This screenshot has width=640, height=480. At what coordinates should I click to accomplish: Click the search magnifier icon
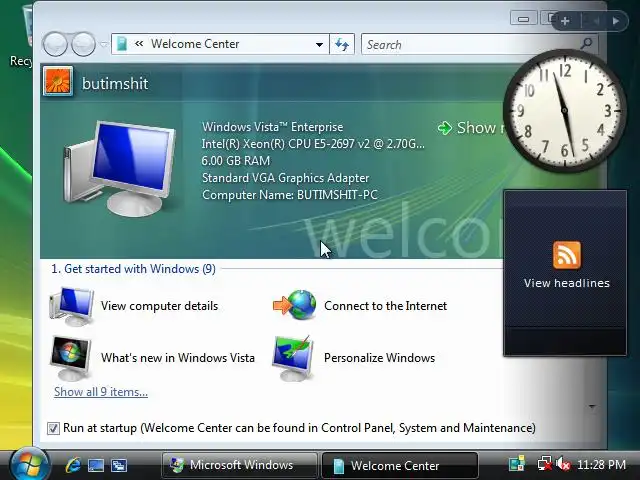tap(587, 44)
